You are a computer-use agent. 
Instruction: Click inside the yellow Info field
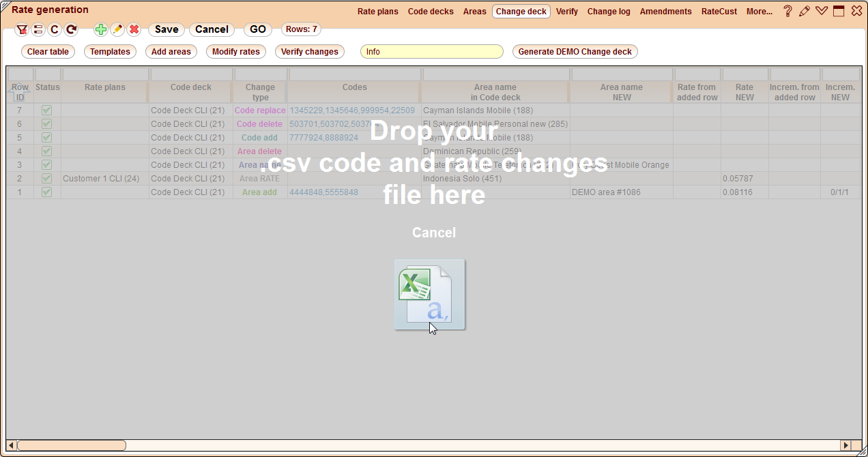pyautogui.click(x=431, y=51)
